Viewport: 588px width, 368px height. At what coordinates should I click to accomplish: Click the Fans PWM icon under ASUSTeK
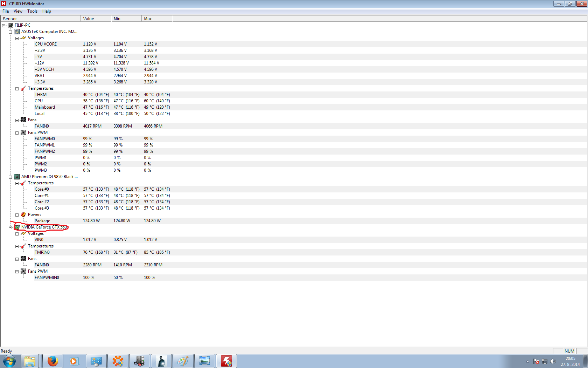[23, 132]
